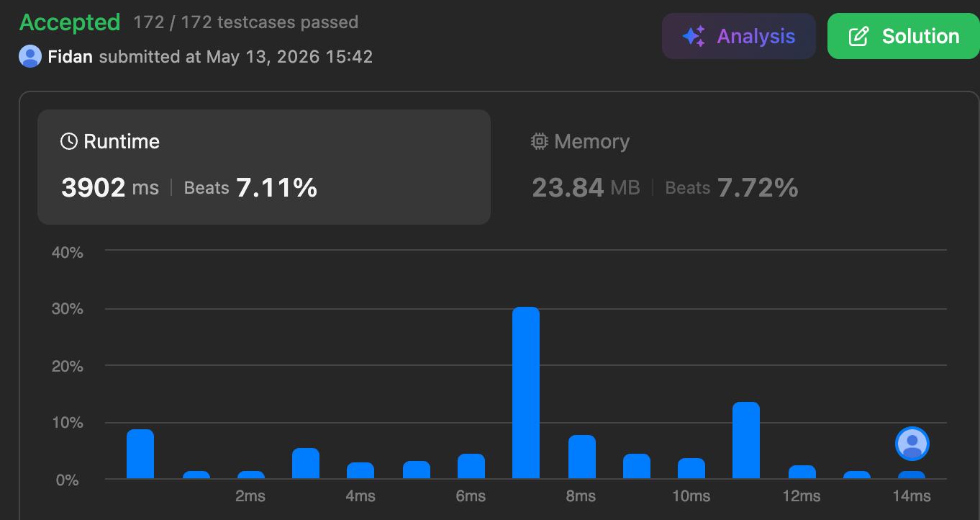
Task: Click the avatar marker above the 14ms bar
Action: tap(912, 443)
